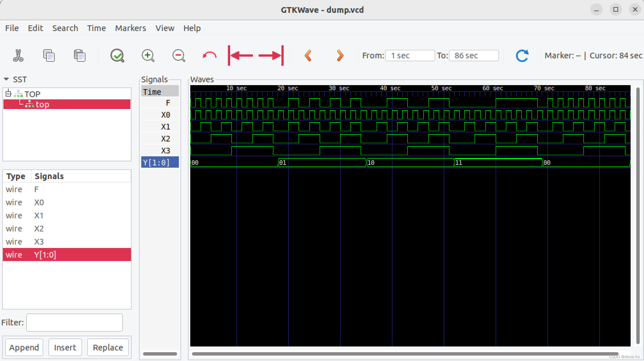Reload the waveform file
Viewport: 644px width, 361px height.
pos(522,56)
